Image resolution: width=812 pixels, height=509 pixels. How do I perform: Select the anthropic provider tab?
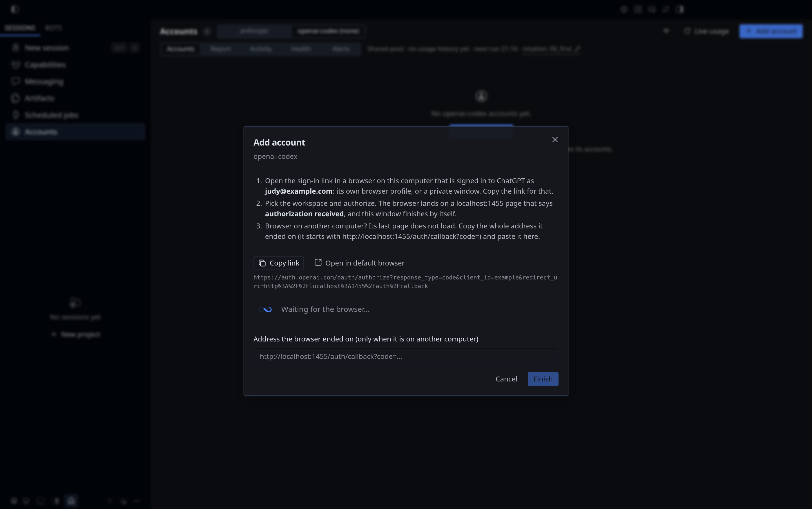click(254, 31)
